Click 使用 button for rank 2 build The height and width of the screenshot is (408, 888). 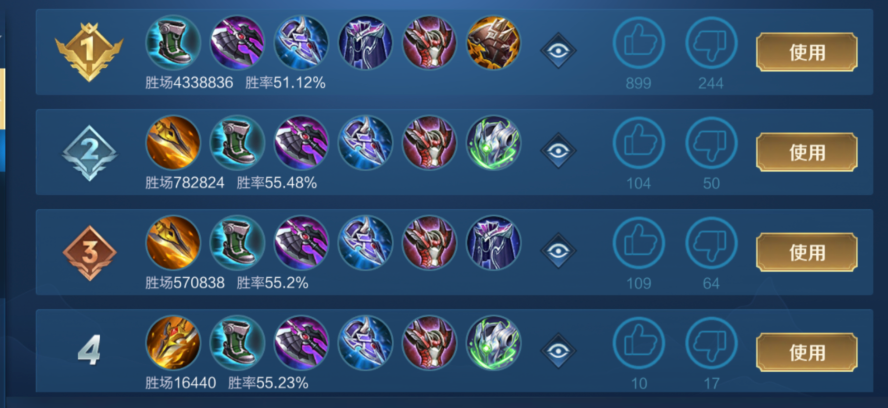coord(806,152)
